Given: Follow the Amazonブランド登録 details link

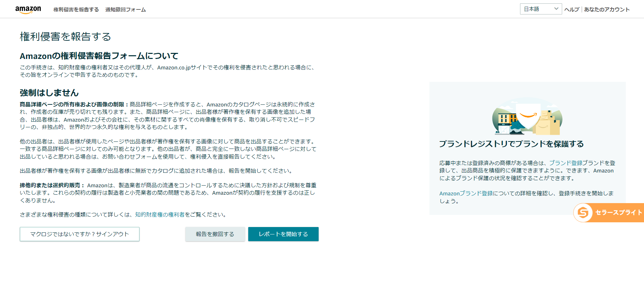Looking at the screenshot, I should coord(466,193).
